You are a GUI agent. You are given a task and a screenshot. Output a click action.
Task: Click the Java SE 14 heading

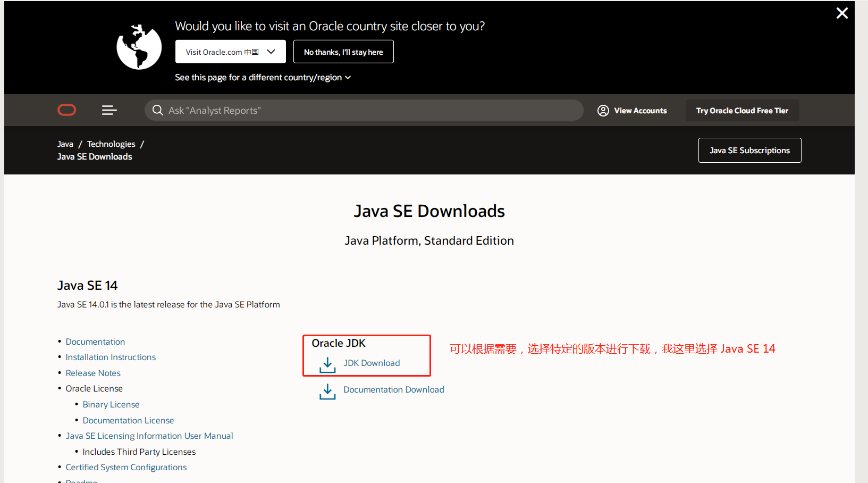tap(88, 286)
